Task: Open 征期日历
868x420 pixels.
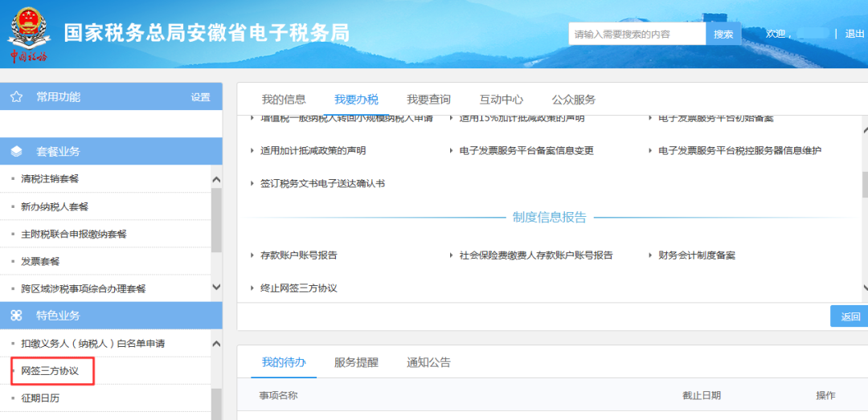Action: coord(40,398)
